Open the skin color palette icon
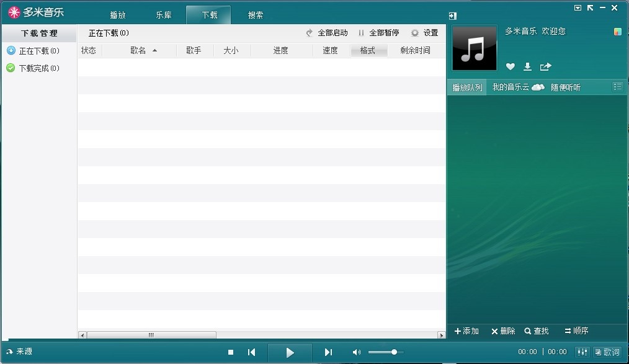Viewport: 629px width, 364px height. [617, 32]
